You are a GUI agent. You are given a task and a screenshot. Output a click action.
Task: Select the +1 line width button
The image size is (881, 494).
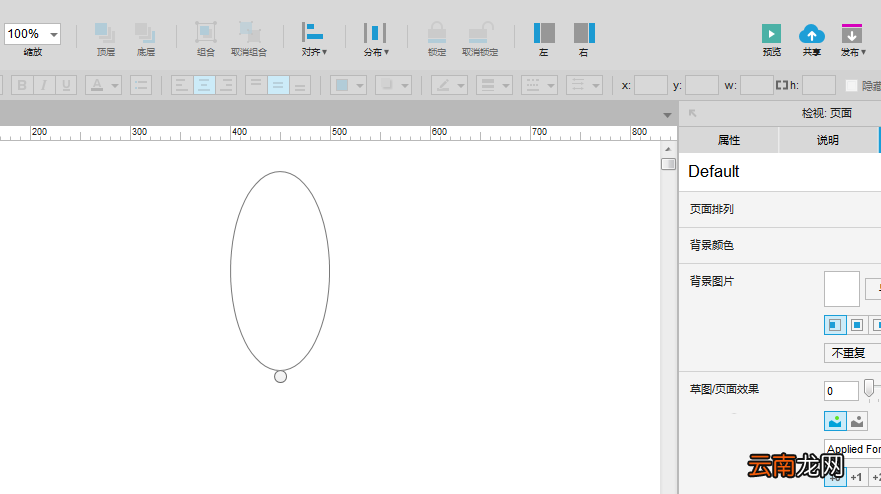[x=856, y=477]
